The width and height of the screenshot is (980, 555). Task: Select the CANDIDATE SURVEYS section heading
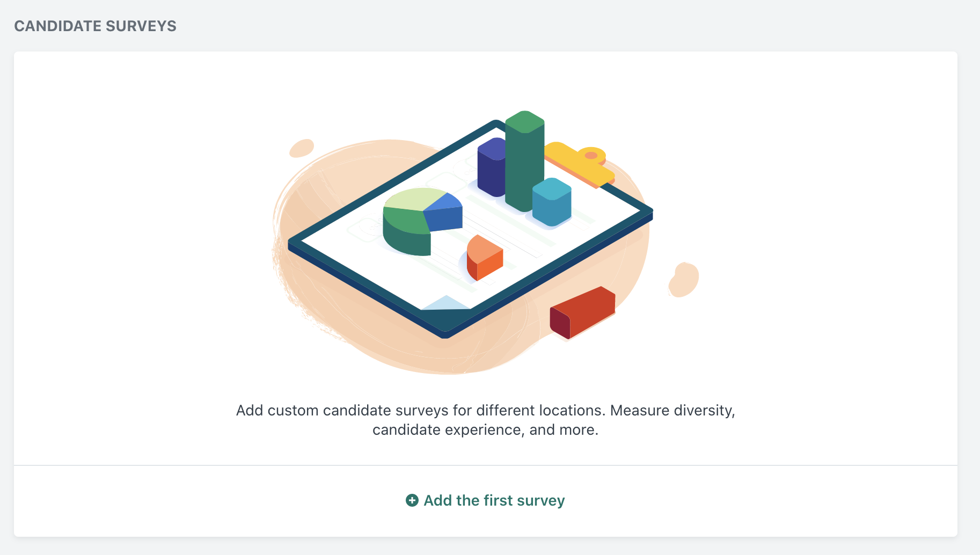coord(95,26)
